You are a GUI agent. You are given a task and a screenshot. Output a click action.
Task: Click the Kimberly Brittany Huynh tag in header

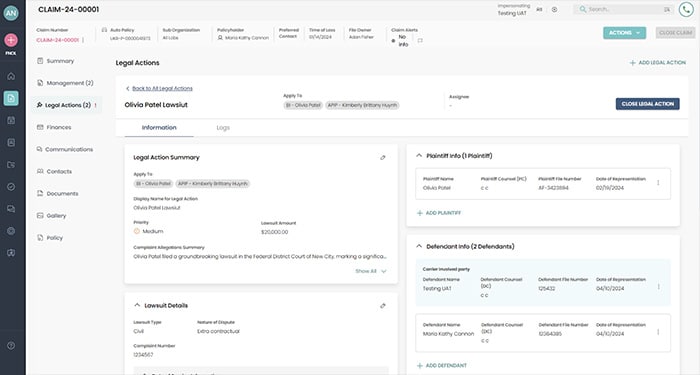pos(362,105)
